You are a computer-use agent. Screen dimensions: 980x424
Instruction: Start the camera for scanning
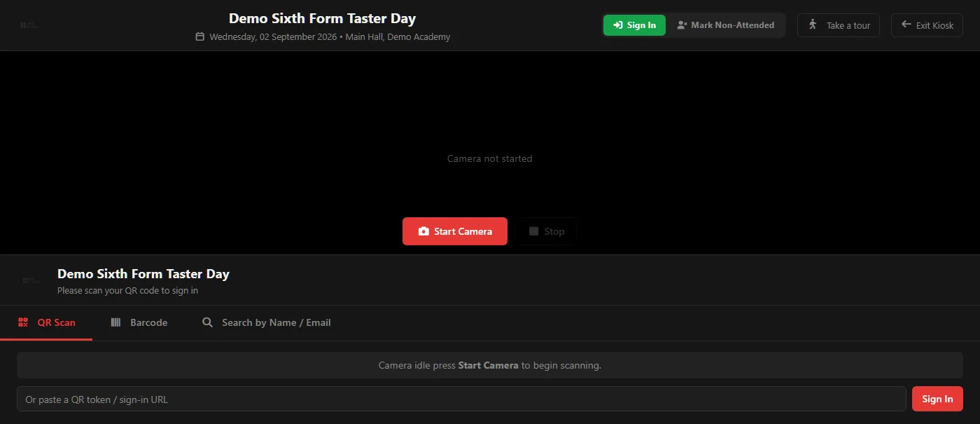click(455, 231)
